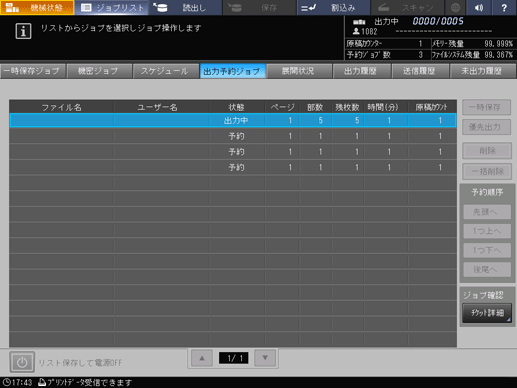Move job to end with 後尾へ
This screenshot has height=388, width=517.
487,269
